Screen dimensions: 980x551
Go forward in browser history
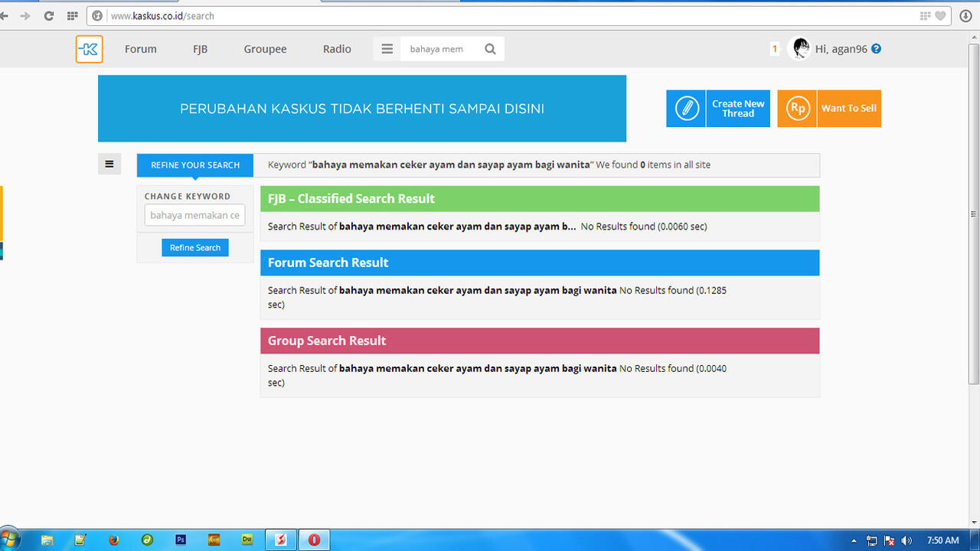click(25, 15)
